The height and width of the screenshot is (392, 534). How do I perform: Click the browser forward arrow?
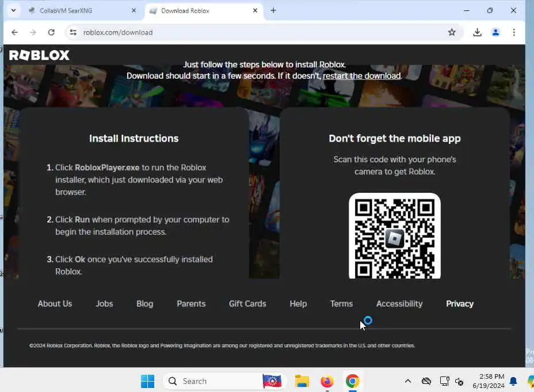pos(33,32)
